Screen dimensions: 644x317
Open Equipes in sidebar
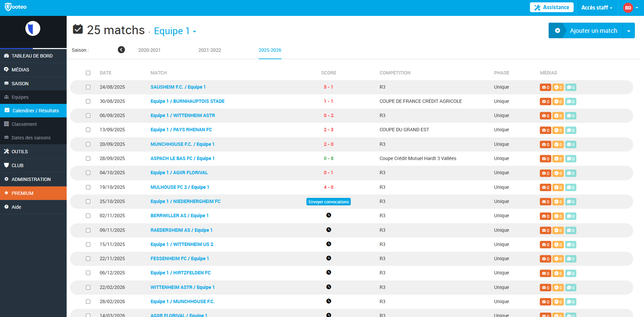33,97
